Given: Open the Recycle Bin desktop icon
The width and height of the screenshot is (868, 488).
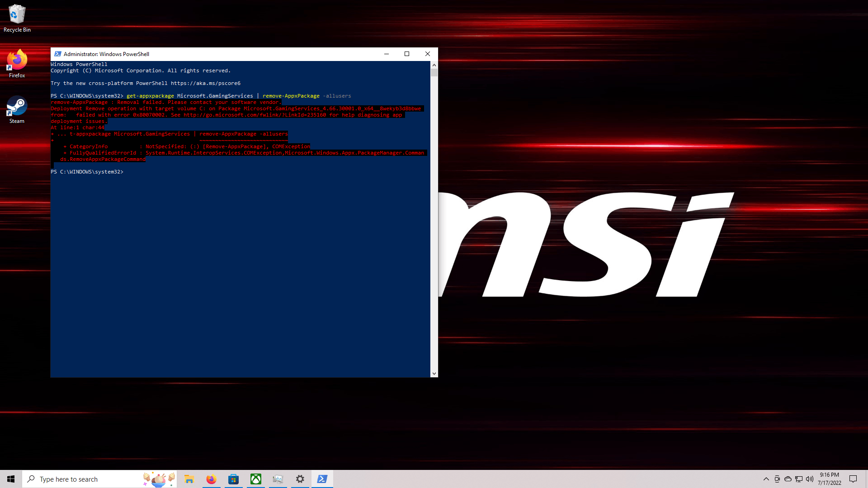Looking at the screenshot, I should pyautogui.click(x=17, y=18).
